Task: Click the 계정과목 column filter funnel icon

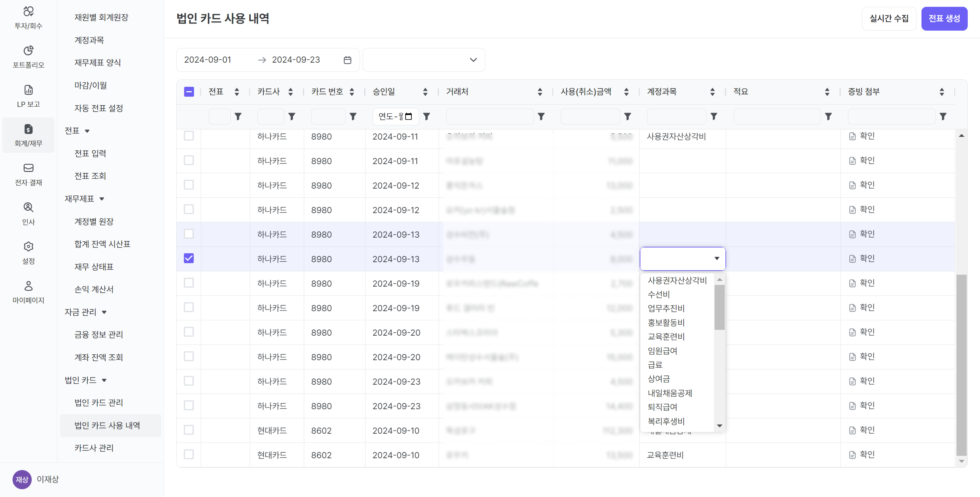Action: (714, 116)
